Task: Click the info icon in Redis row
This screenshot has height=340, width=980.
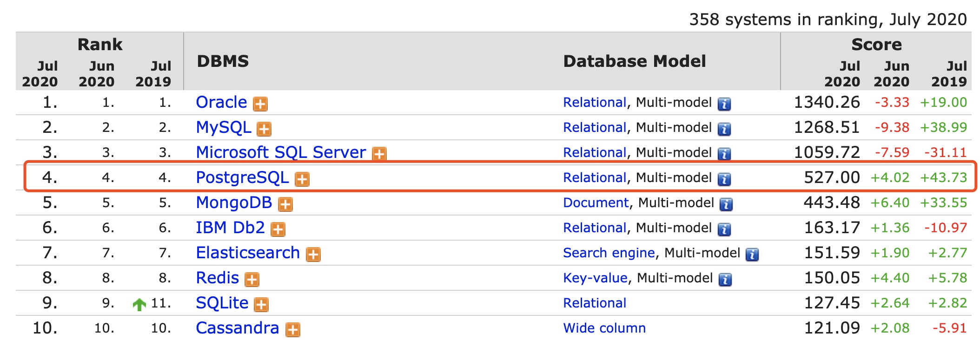Action: (725, 280)
